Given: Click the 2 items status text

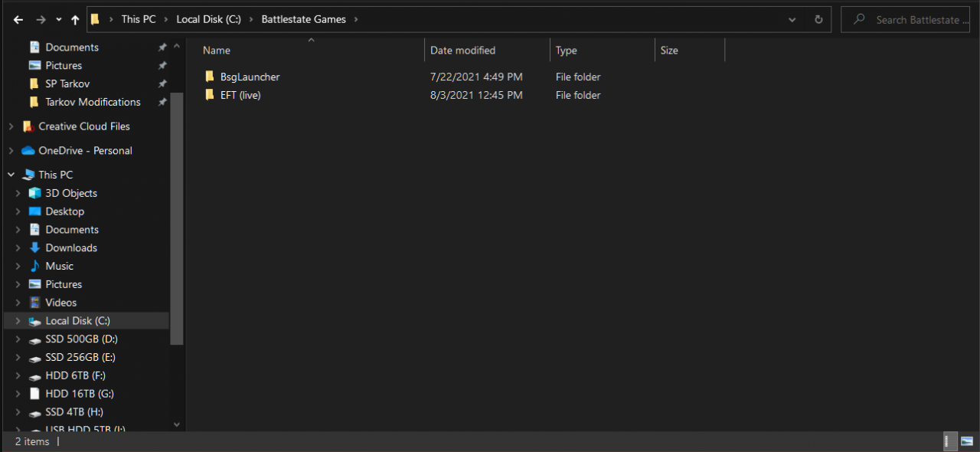Looking at the screenshot, I should click(x=32, y=441).
